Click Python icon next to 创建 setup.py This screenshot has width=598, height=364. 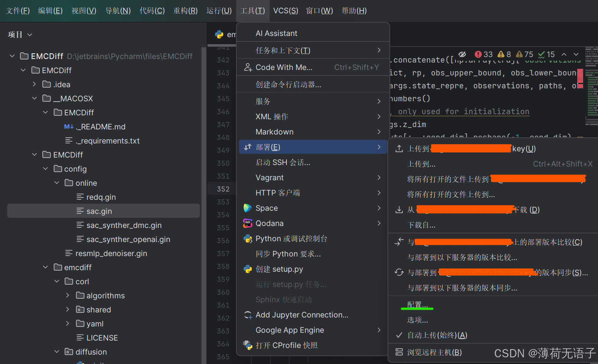click(x=248, y=269)
